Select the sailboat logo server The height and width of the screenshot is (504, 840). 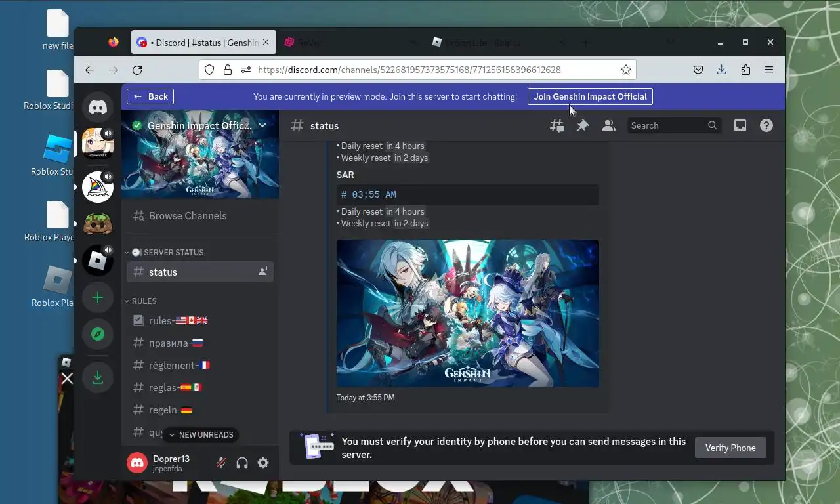coord(98,187)
